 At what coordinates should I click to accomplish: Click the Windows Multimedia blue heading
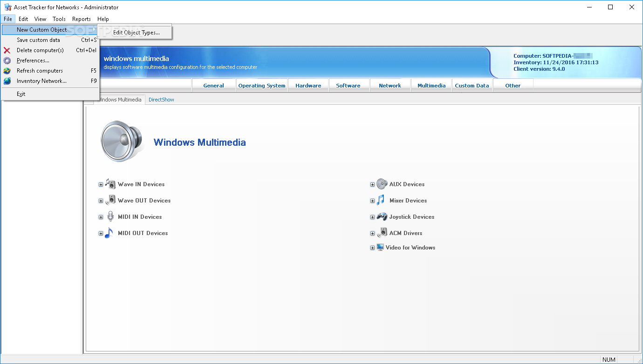coord(200,142)
